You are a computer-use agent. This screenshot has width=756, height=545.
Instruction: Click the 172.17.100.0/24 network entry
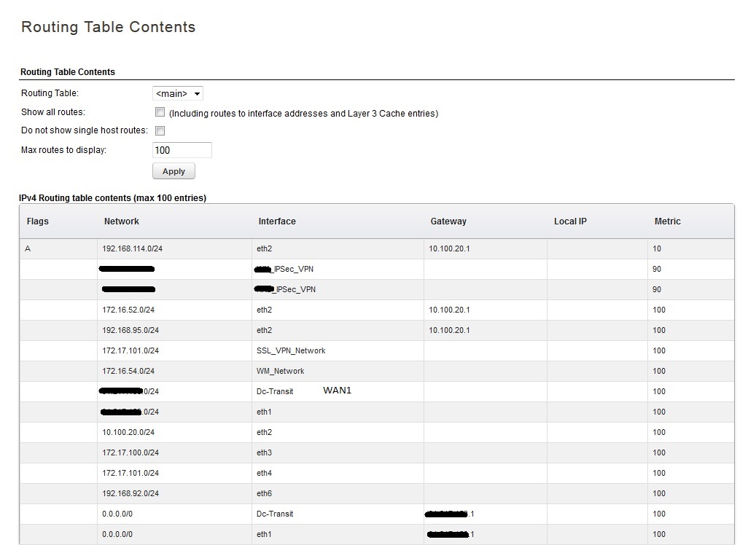click(130, 452)
